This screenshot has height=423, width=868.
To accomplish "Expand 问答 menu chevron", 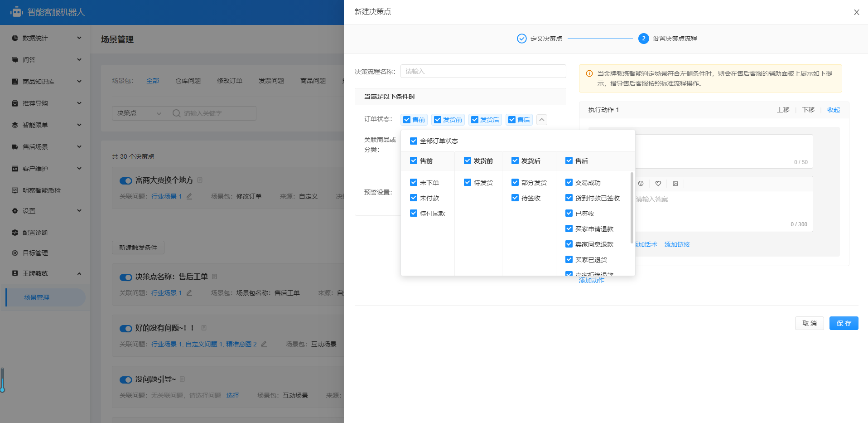I will point(79,59).
